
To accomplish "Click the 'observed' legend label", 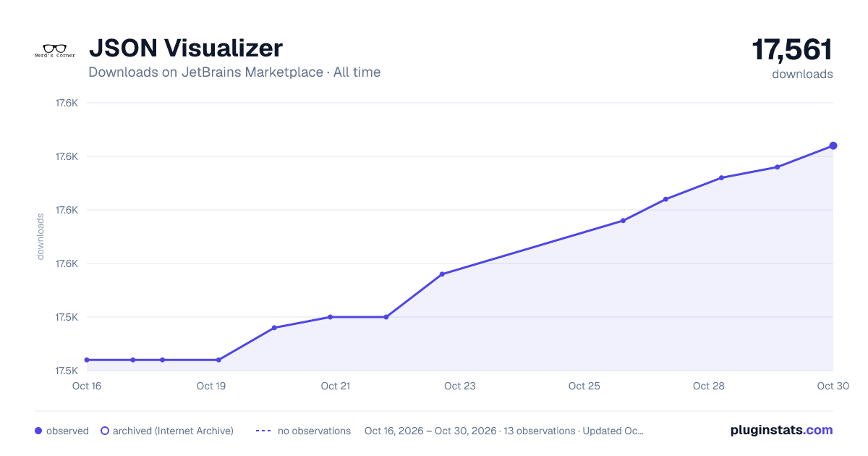I will click(x=67, y=431).
